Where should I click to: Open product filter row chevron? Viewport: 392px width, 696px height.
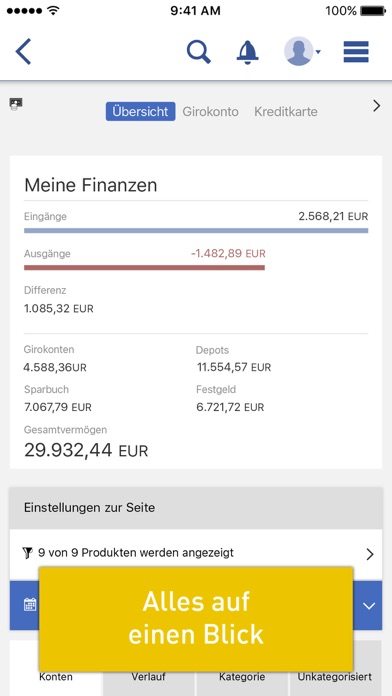point(370,554)
